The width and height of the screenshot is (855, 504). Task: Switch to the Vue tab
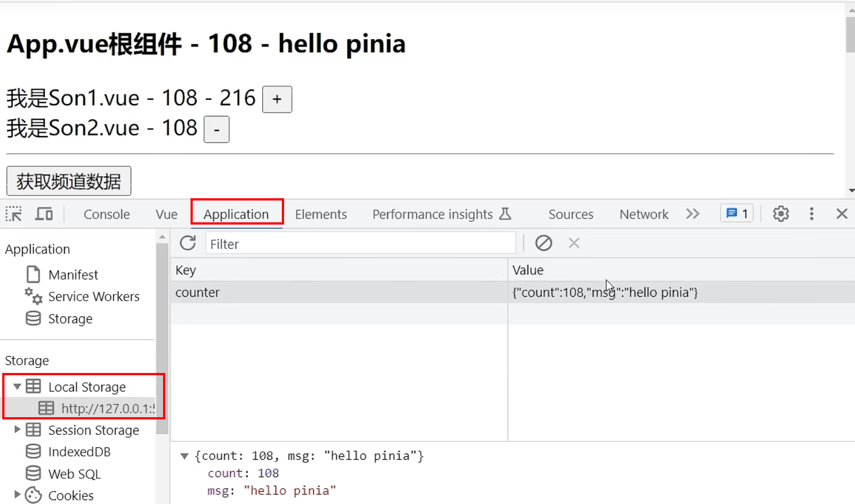(x=166, y=214)
